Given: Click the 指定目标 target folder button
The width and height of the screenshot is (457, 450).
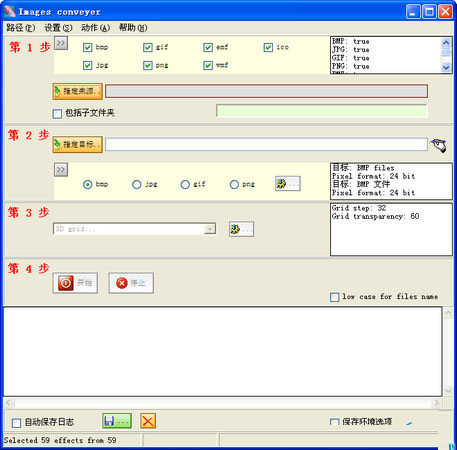Looking at the screenshot, I should pos(78,145).
